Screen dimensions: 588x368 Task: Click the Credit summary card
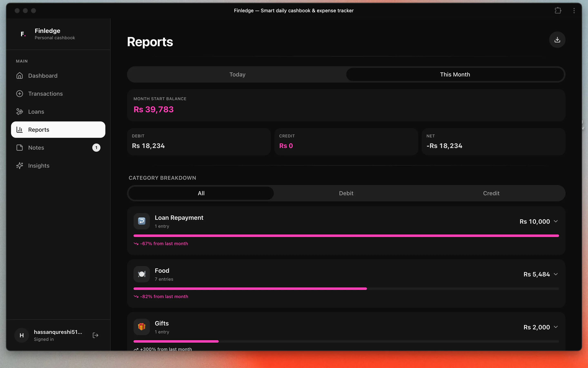coord(346,142)
